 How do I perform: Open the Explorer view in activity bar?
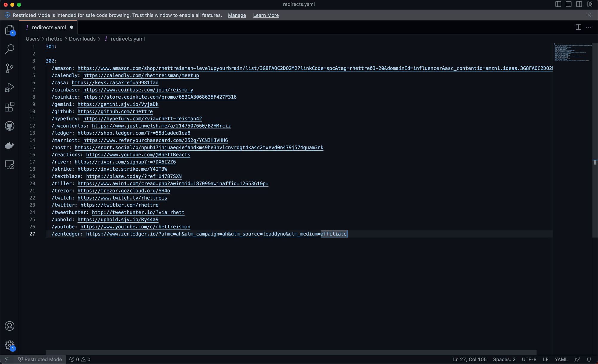[10, 30]
